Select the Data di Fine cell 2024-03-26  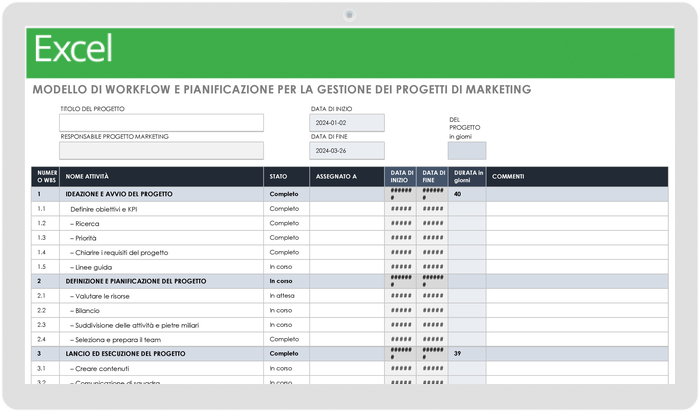pos(347,151)
